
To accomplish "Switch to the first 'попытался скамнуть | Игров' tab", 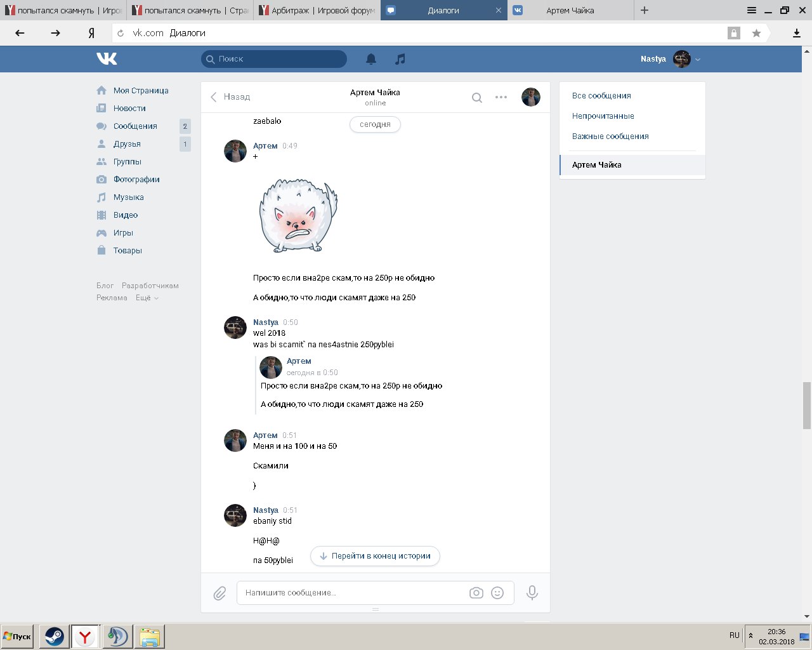I will 63,10.
